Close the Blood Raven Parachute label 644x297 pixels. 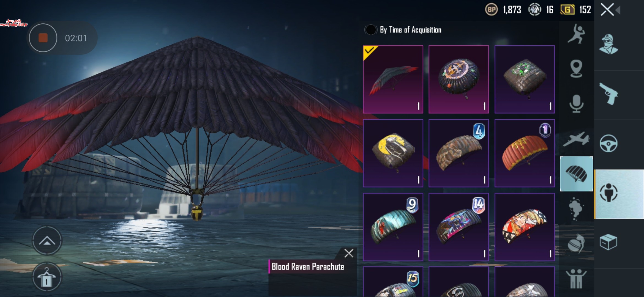click(x=349, y=253)
